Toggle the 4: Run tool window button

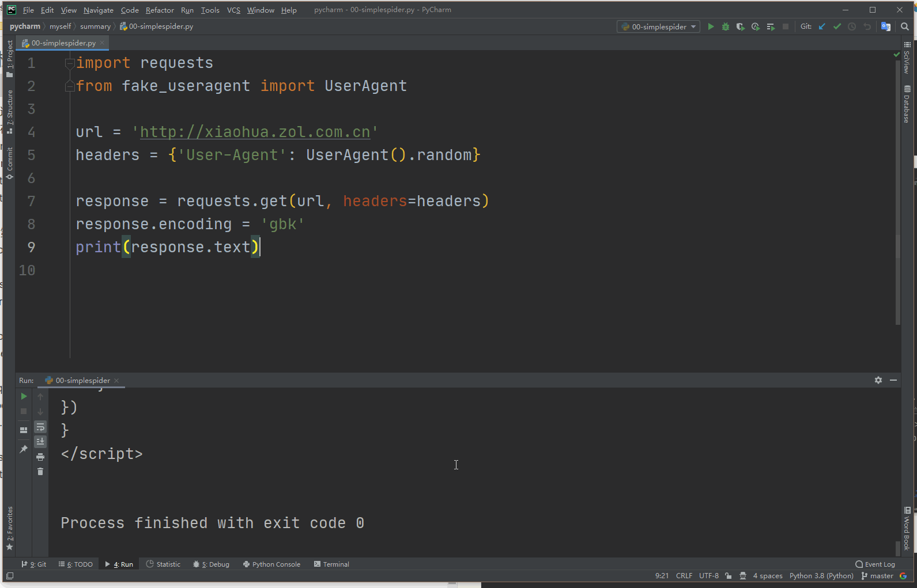tap(119, 564)
